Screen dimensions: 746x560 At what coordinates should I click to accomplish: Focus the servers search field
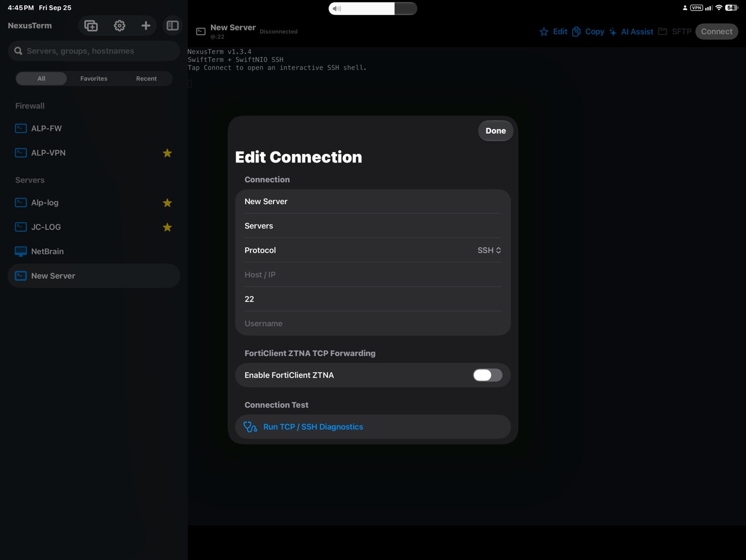pyautogui.click(x=94, y=51)
